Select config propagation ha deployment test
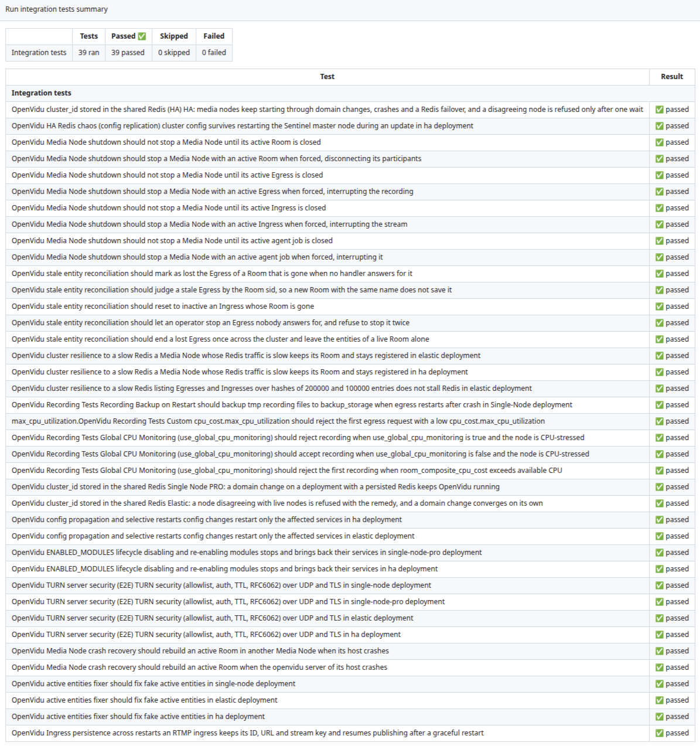 tap(207, 520)
